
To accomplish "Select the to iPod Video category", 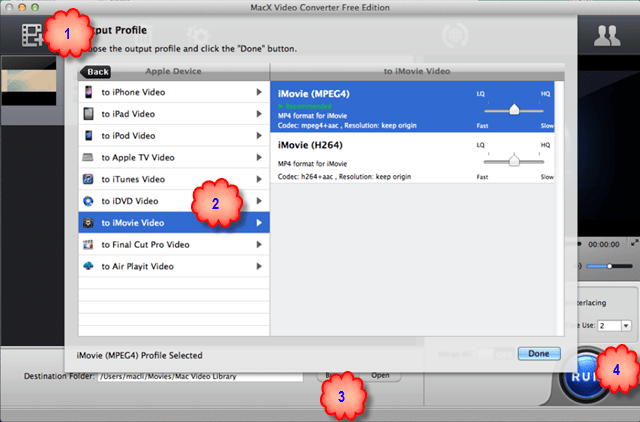I will pyautogui.click(x=174, y=135).
